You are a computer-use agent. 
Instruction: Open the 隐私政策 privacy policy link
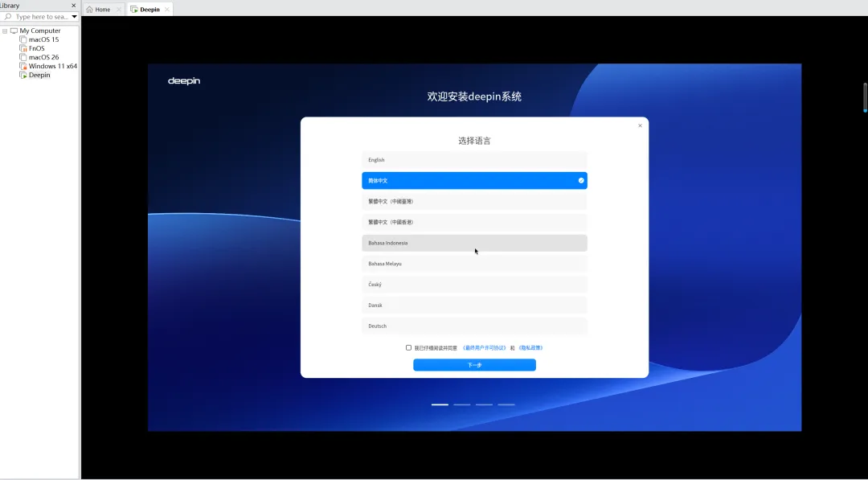(x=530, y=348)
